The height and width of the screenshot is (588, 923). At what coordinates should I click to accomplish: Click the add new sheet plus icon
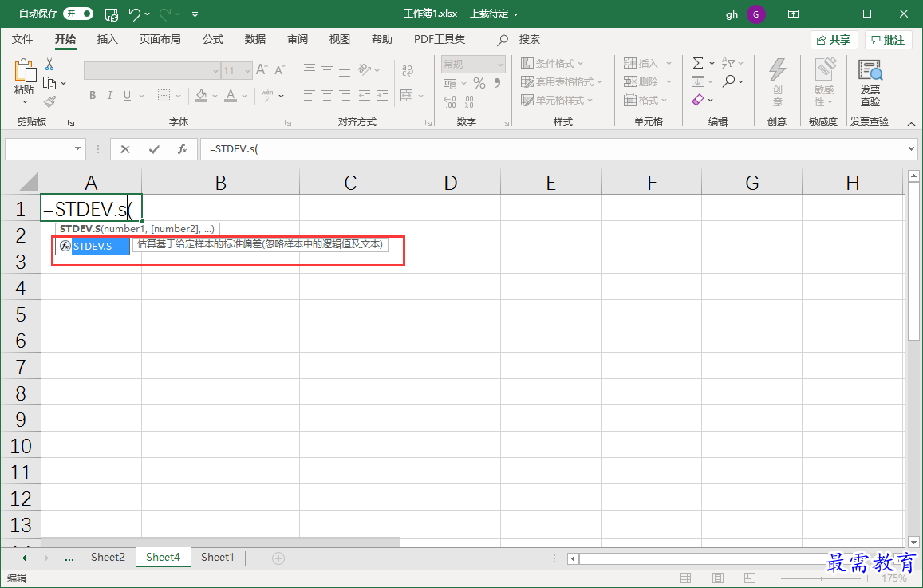(278, 558)
